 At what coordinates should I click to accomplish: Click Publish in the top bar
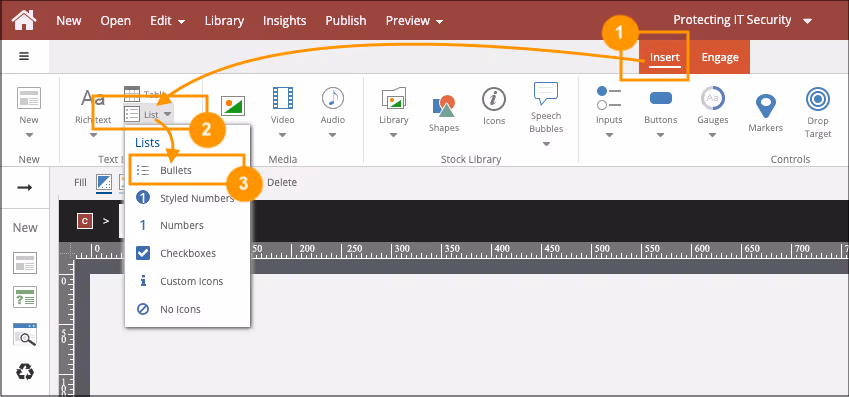[345, 21]
